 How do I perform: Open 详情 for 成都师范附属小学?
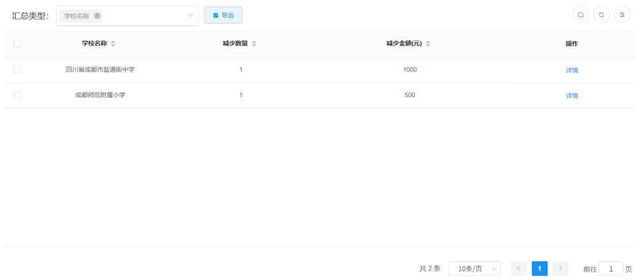(572, 96)
